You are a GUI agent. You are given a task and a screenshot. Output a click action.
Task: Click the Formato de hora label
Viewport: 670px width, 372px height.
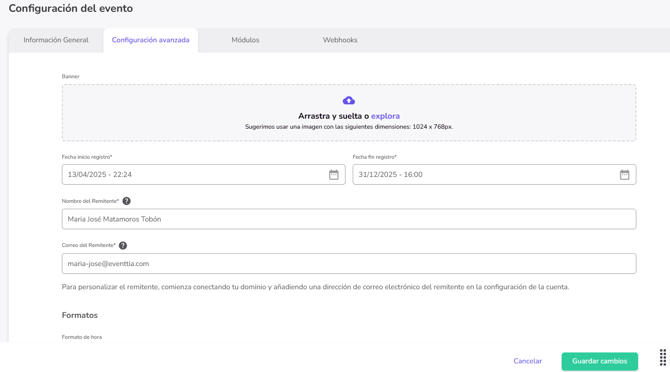82,337
